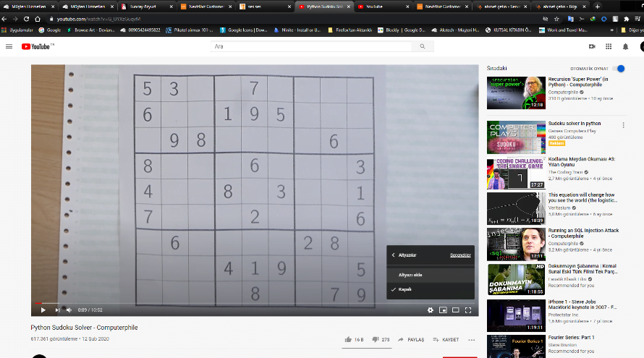644x358 pixels.
Task: Dislike the video with thumbs down
Action: point(375,339)
